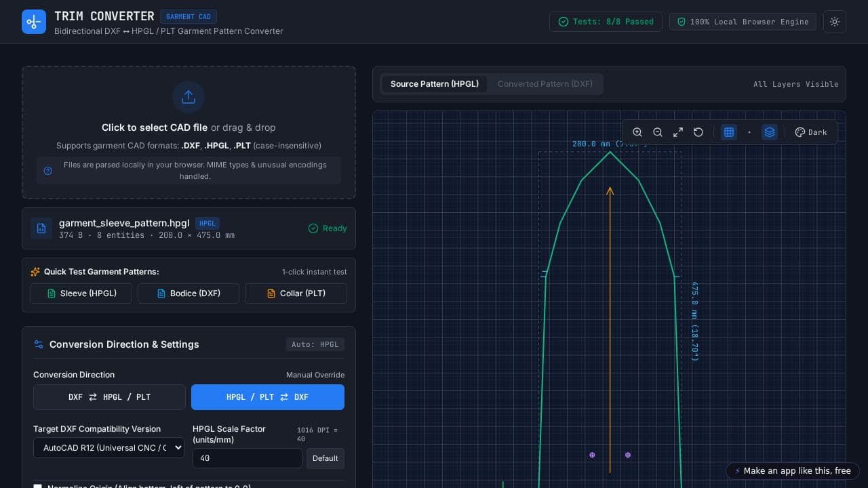
Task: Select DXF to HPGL / PLT direction
Action: coord(109,397)
